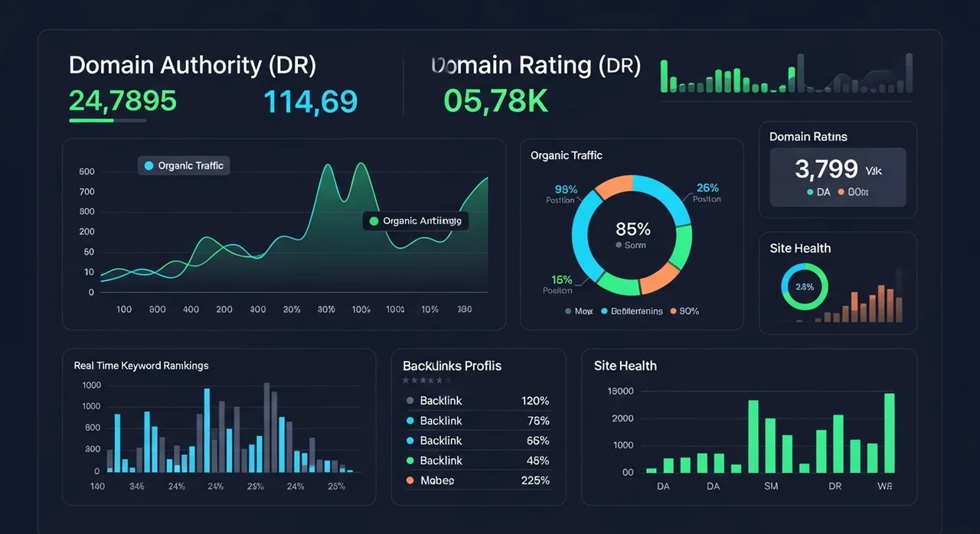Select the Backlink row showing 66%
This screenshot has width=980, height=534.
tap(476, 441)
